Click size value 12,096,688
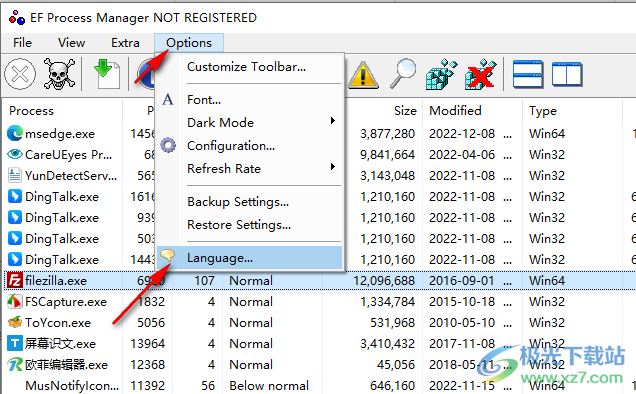 [x=384, y=280]
